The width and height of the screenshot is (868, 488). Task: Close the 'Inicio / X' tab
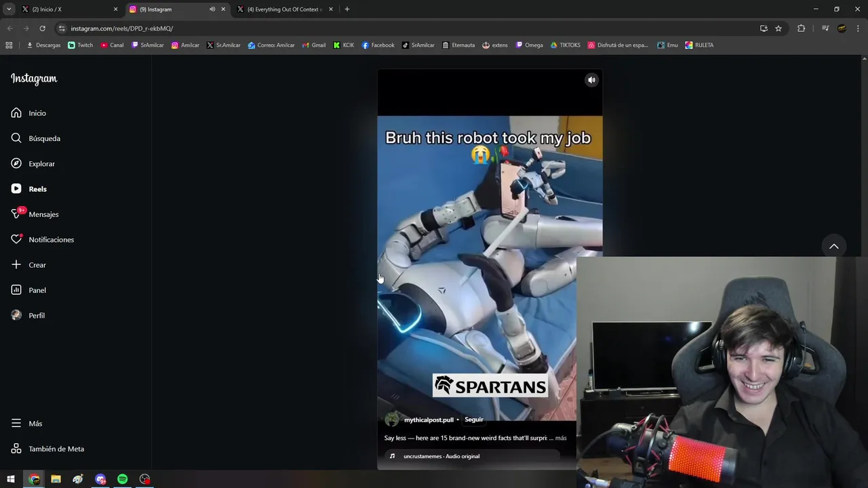(115, 9)
